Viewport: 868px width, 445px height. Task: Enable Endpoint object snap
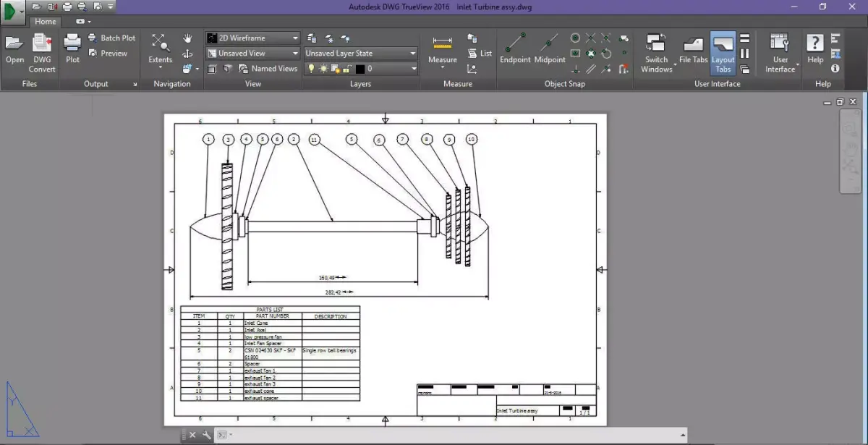[515, 50]
